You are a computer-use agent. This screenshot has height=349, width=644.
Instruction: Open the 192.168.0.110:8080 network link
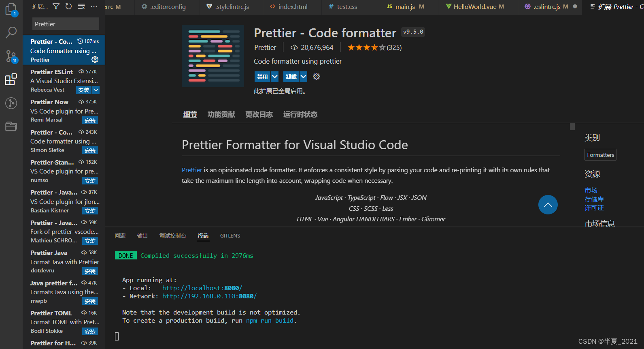point(209,296)
